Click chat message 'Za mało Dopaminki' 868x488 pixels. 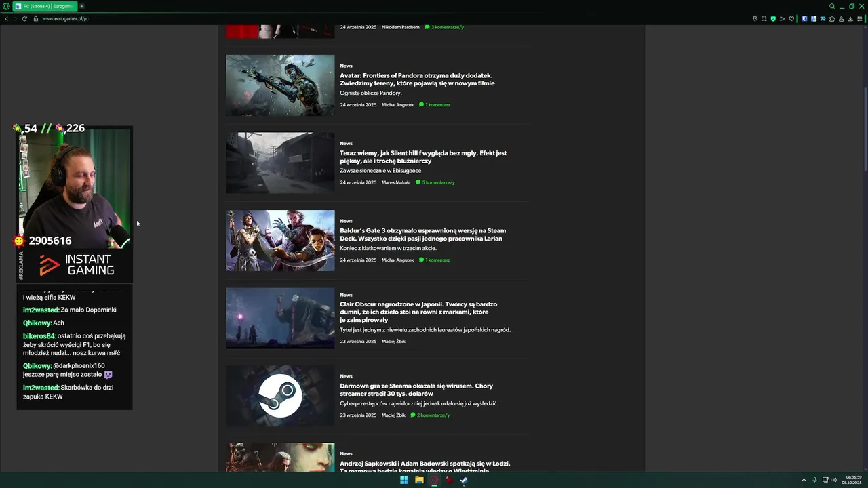pos(89,310)
